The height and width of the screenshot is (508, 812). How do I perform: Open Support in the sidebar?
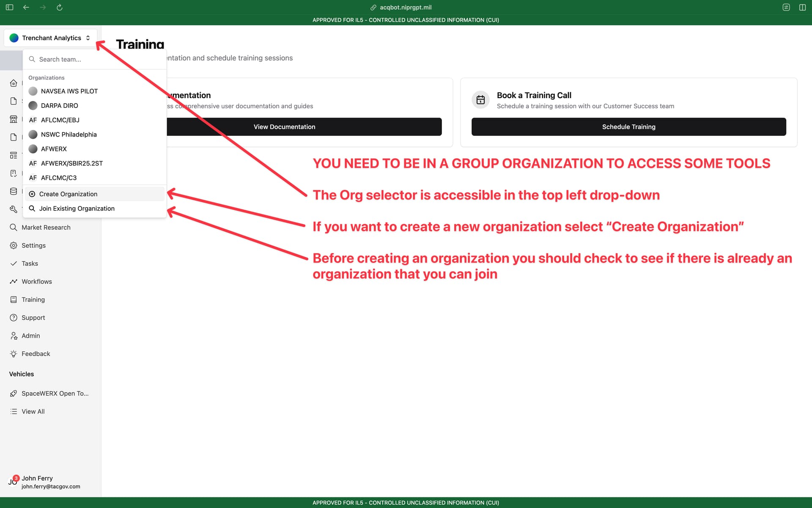coord(33,318)
